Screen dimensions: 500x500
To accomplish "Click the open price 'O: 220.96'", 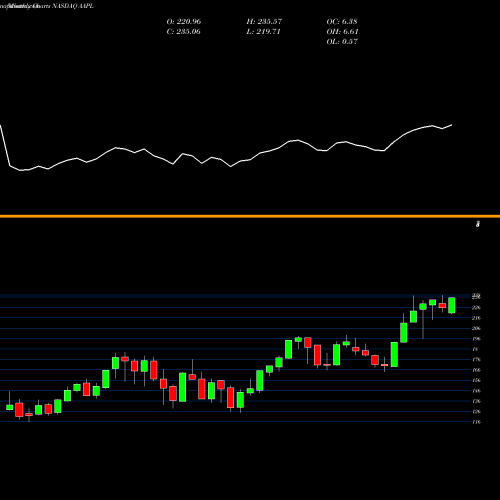I will pos(184,21).
